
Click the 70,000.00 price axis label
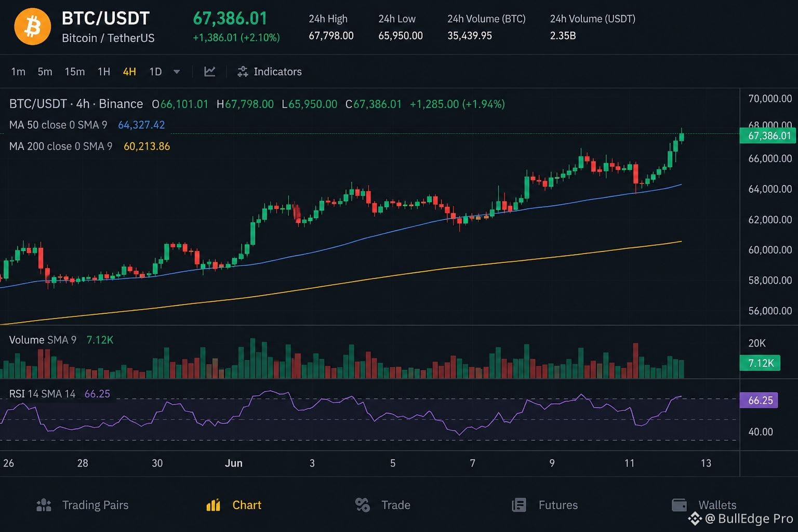[x=770, y=99]
